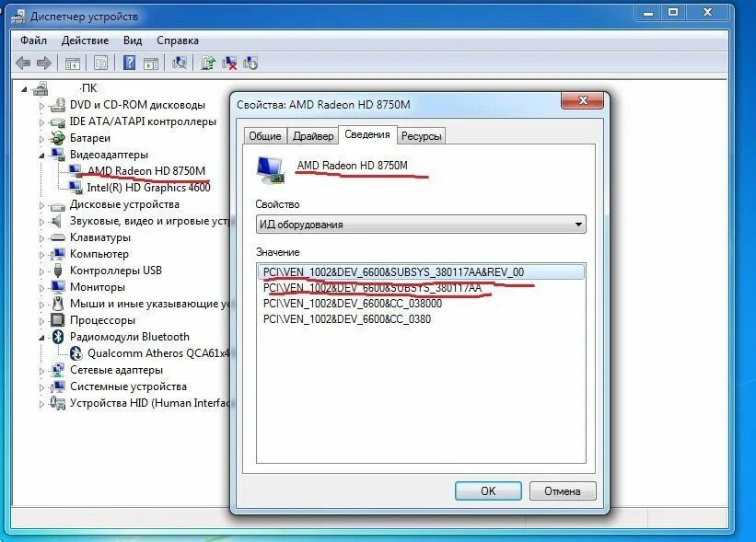Open the Справка menu
This screenshot has height=542, width=756.
[178, 40]
